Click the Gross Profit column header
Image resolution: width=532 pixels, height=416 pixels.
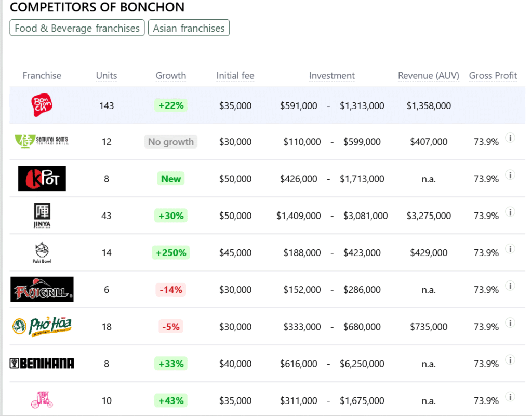pyautogui.click(x=493, y=75)
